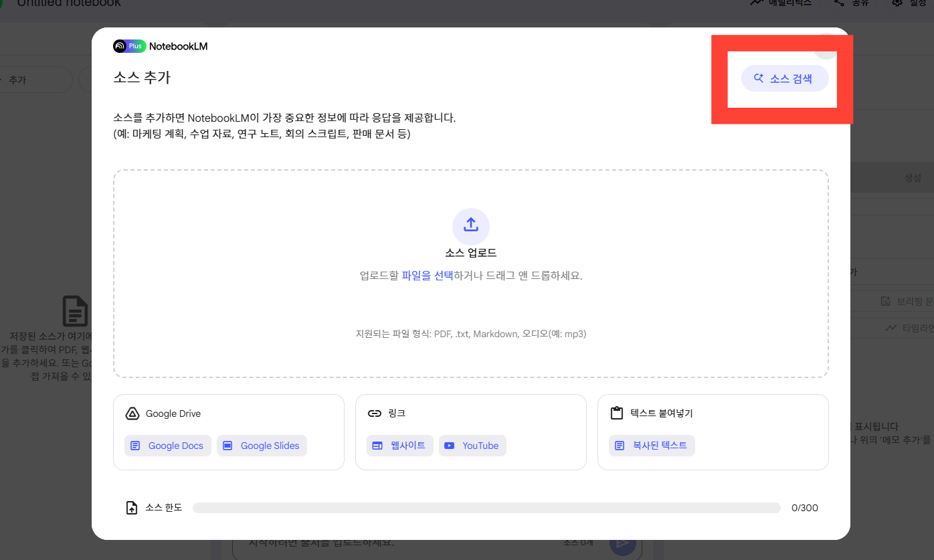Screen dimensions: 934x560
Task: Select the 복사된 텍스트 chip
Action: coord(652,446)
